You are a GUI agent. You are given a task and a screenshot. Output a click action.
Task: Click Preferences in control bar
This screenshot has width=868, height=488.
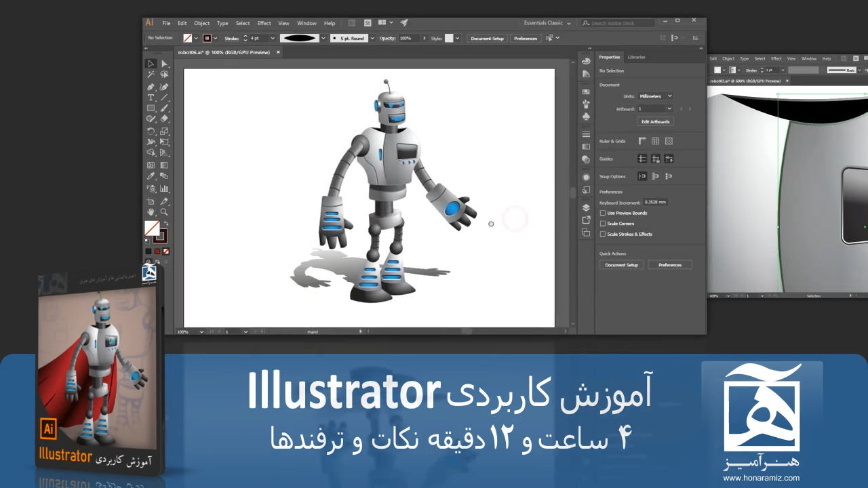[x=526, y=38]
